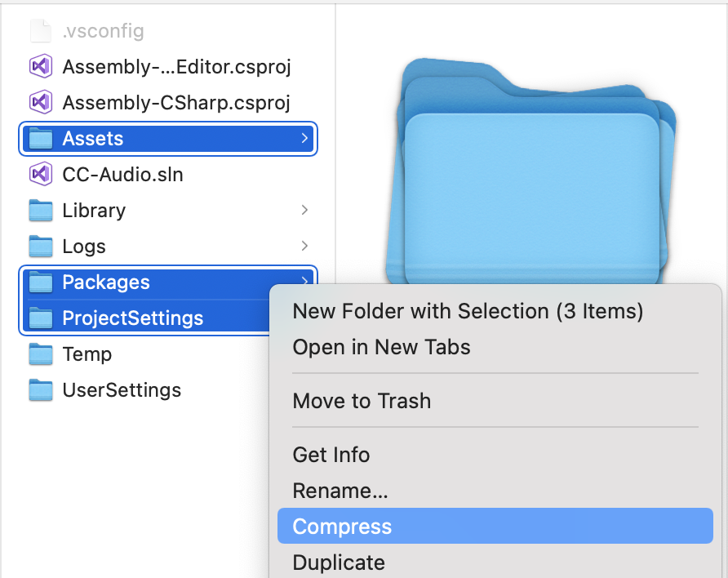728x578 pixels.
Task: Choose Compress from the context menu
Action: pos(342,527)
